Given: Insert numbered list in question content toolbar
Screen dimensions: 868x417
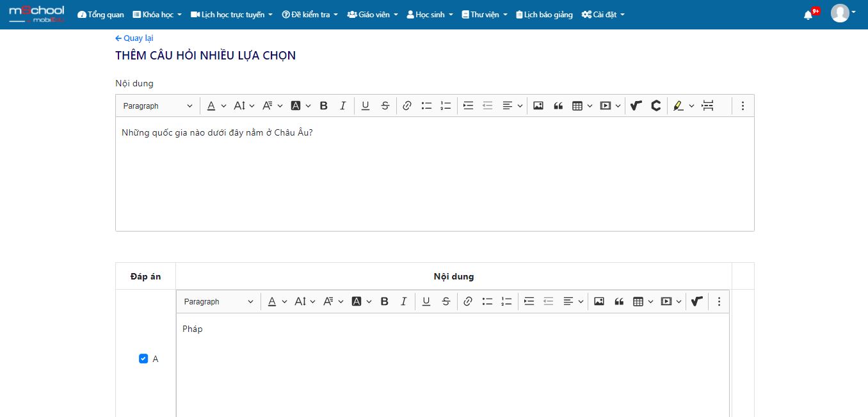Looking at the screenshot, I should click(x=446, y=106).
